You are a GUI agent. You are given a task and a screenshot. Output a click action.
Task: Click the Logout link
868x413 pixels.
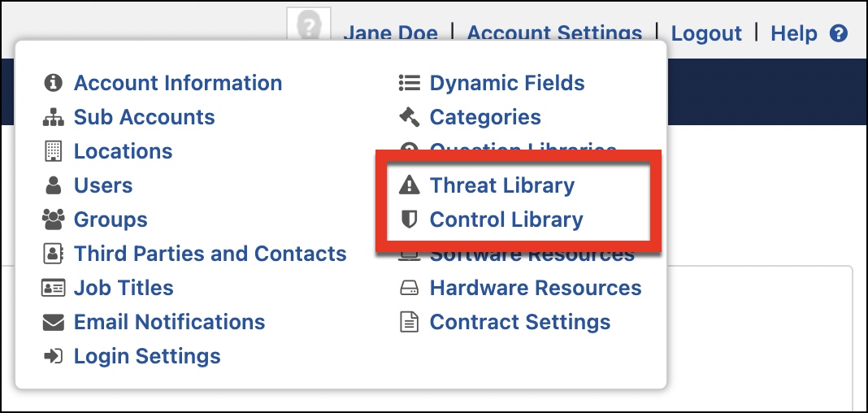pyautogui.click(x=705, y=34)
